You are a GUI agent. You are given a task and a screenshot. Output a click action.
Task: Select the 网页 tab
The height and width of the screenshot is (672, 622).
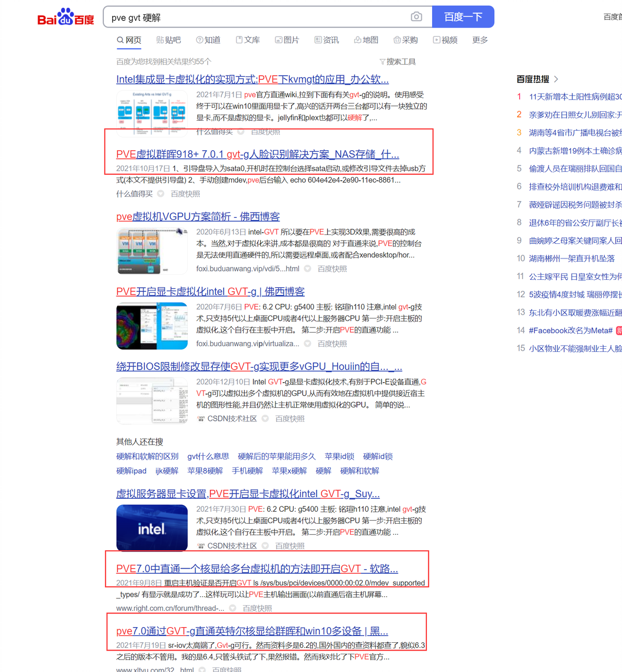pyautogui.click(x=129, y=40)
